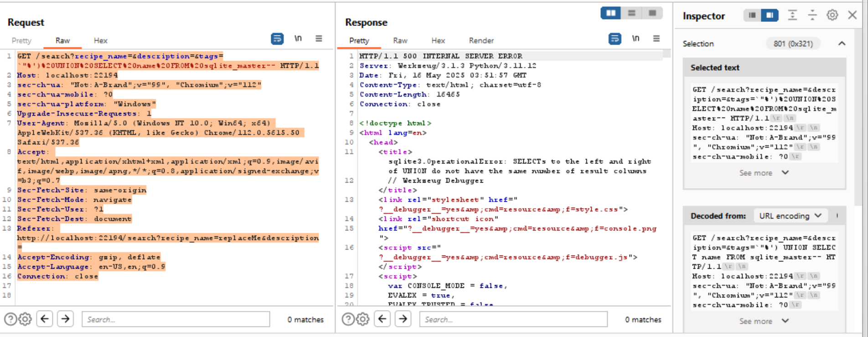Click Server: Werkzeug/3.1.3 response header

[x=448, y=66]
